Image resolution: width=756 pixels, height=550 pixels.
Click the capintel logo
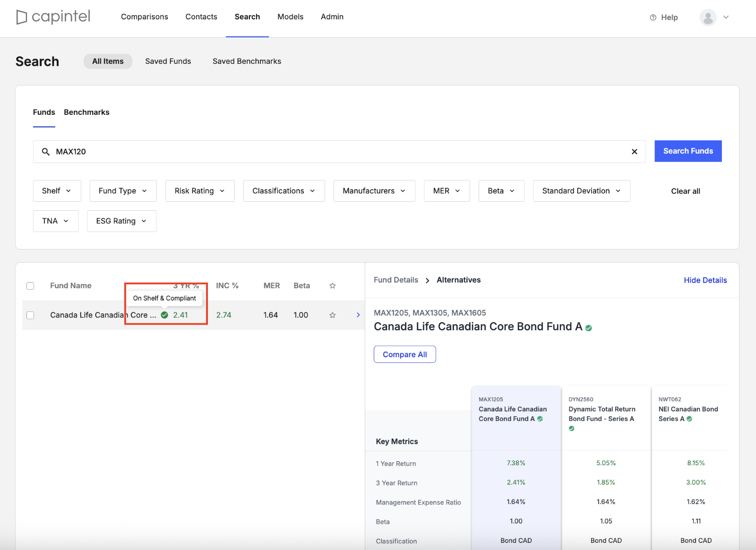point(53,17)
